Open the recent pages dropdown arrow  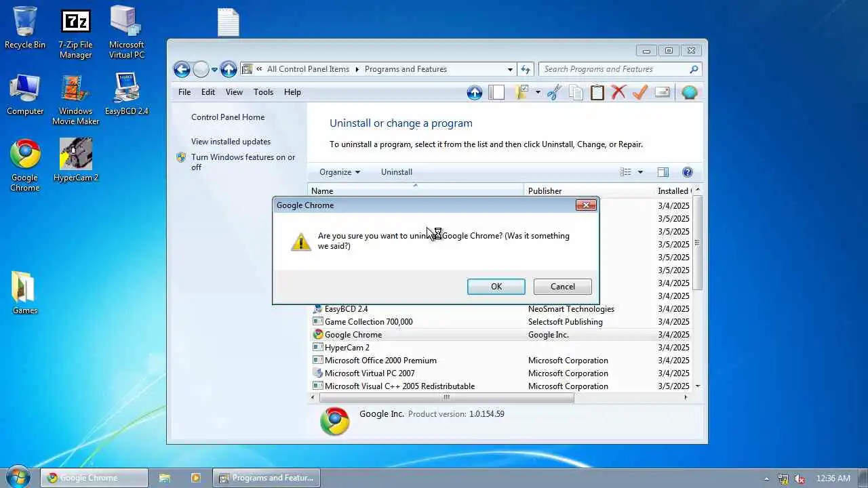[x=214, y=70]
